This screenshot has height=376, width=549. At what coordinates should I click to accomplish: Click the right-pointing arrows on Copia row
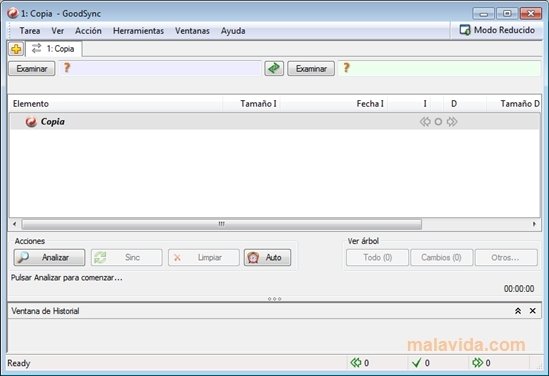point(452,121)
